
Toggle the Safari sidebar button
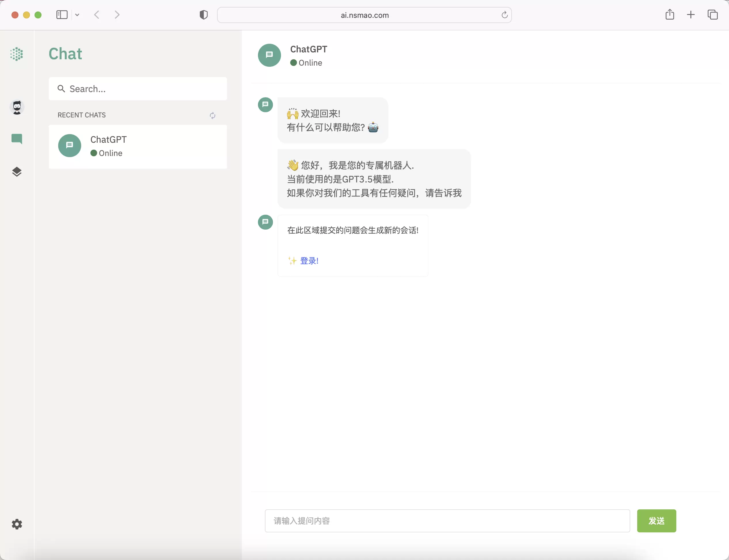(62, 15)
